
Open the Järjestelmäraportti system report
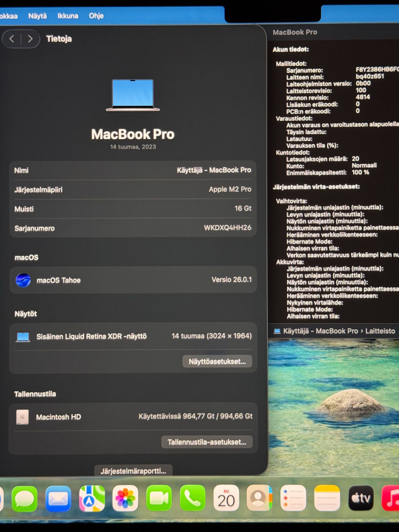tap(133, 470)
